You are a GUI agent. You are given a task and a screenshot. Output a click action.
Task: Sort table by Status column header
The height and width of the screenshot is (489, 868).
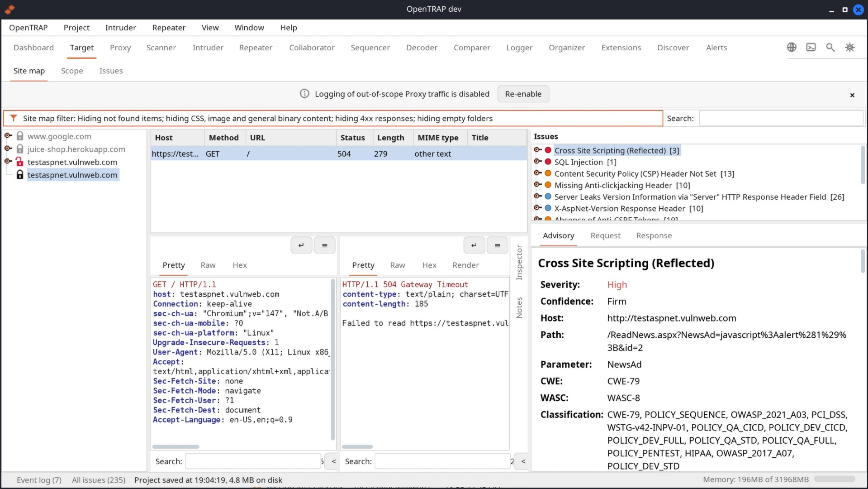tap(354, 138)
